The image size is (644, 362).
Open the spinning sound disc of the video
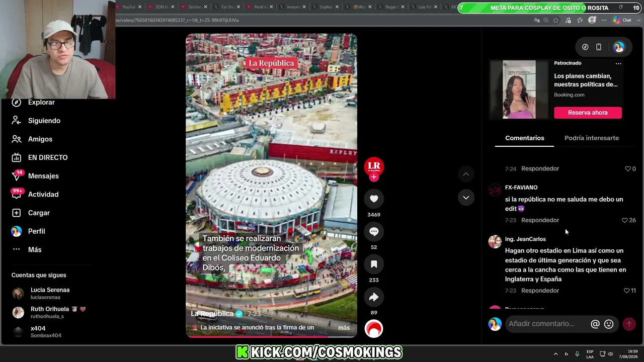[x=374, y=329]
